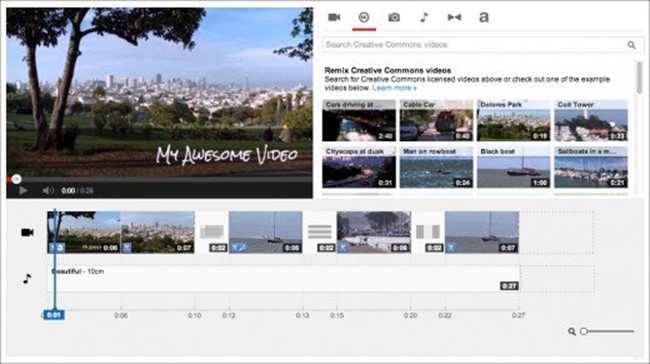
Task: Select the Cable Car video thumbnail
Action: [x=436, y=121]
